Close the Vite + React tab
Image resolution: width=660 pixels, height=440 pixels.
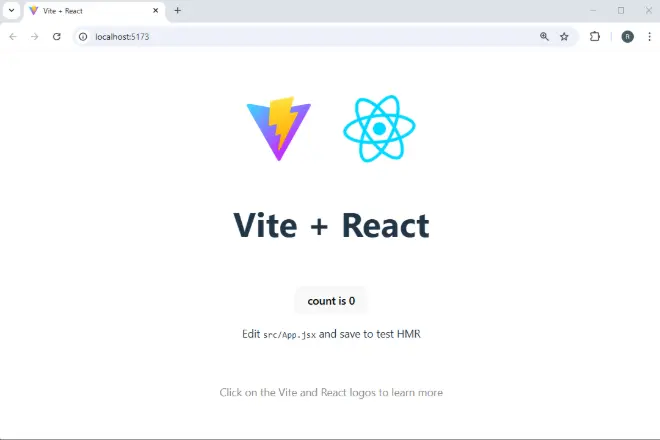(155, 11)
